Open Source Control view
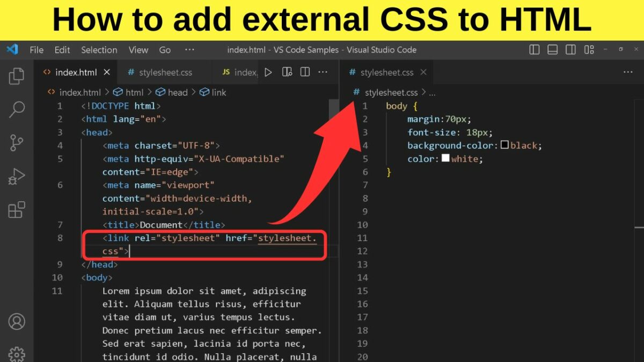644x362 pixels. [x=17, y=143]
